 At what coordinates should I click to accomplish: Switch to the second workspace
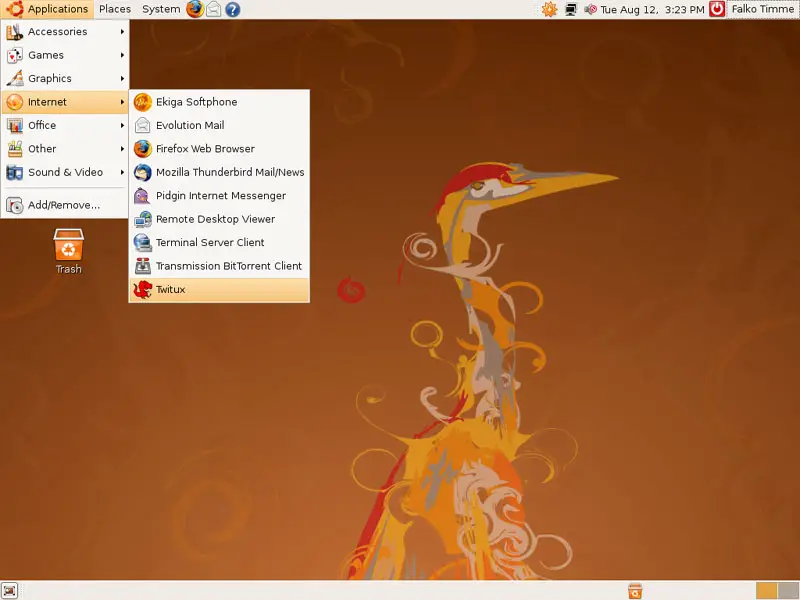pyautogui.click(x=788, y=591)
